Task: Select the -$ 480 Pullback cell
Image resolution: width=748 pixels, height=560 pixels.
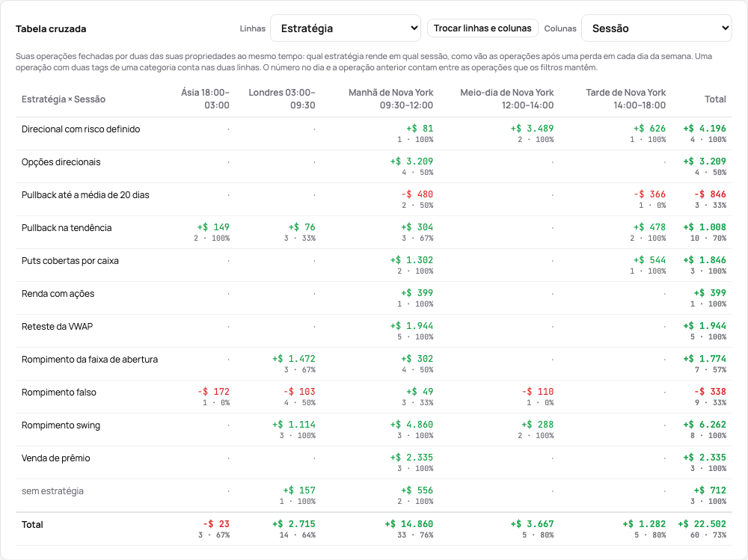Action: [x=417, y=194]
